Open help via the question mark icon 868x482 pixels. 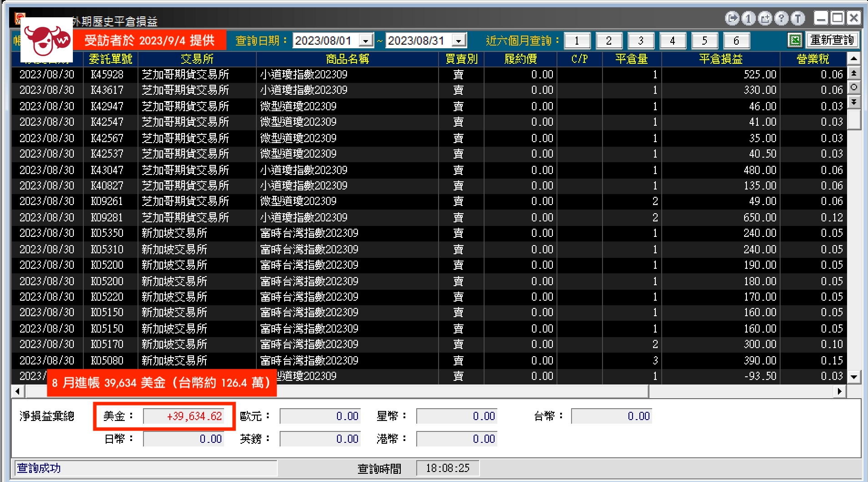(781, 18)
